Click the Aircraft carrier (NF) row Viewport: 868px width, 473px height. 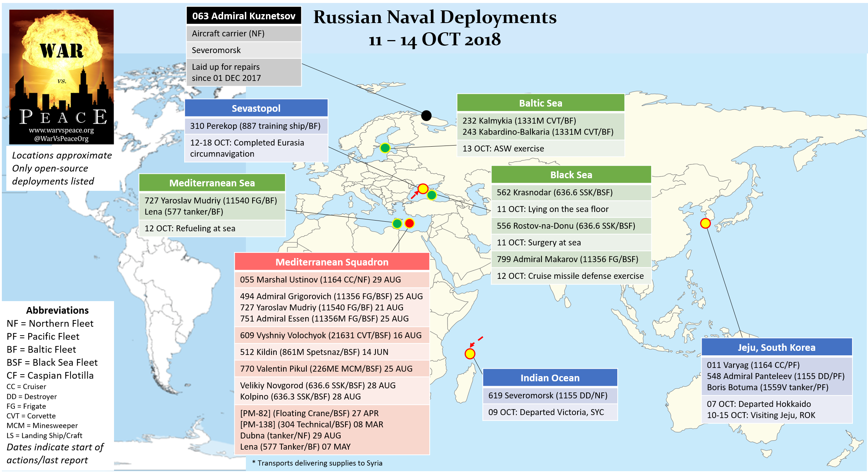(x=244, y=33)
